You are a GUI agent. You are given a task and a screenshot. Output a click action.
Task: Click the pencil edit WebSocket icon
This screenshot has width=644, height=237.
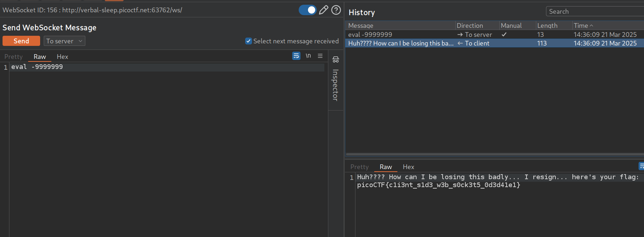pos(324,10)
